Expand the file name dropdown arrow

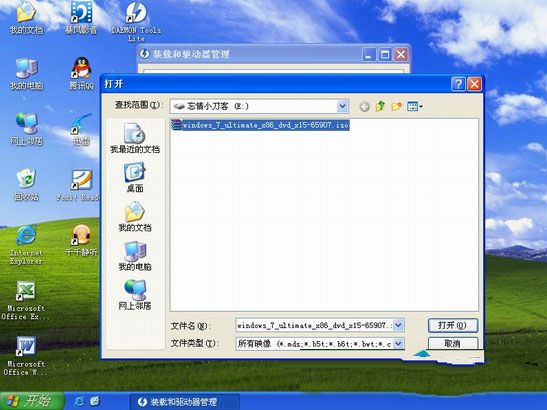[x=399, y=325]
